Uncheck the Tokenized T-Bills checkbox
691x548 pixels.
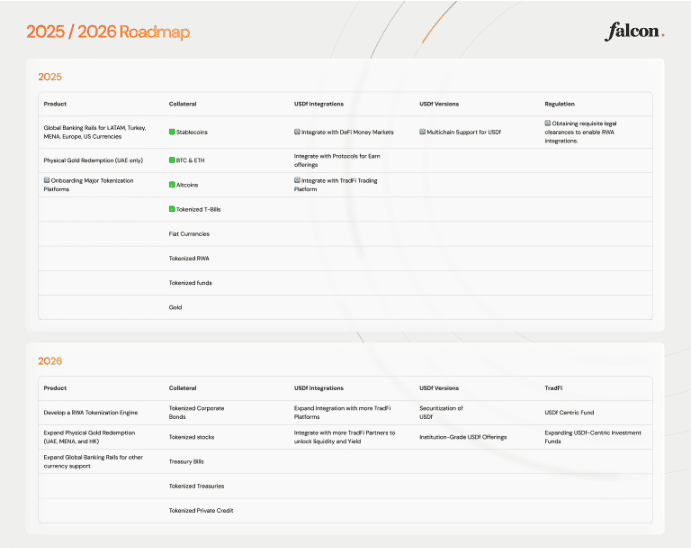(172, 209)
